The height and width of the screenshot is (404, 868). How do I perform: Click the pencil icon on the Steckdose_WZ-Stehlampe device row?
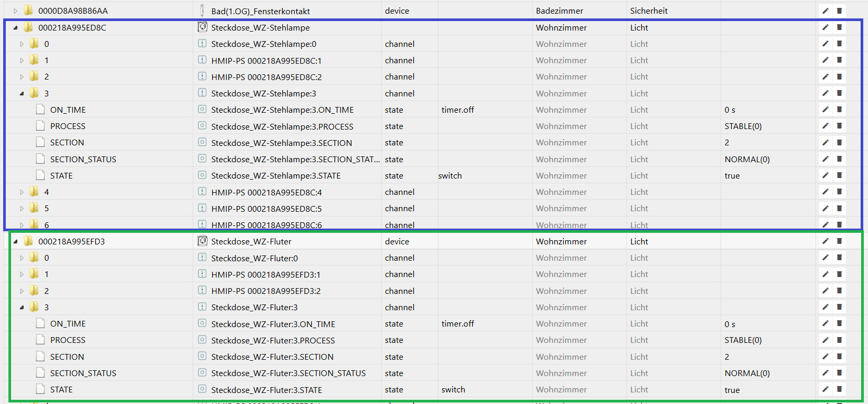click(x=825, y=27)
